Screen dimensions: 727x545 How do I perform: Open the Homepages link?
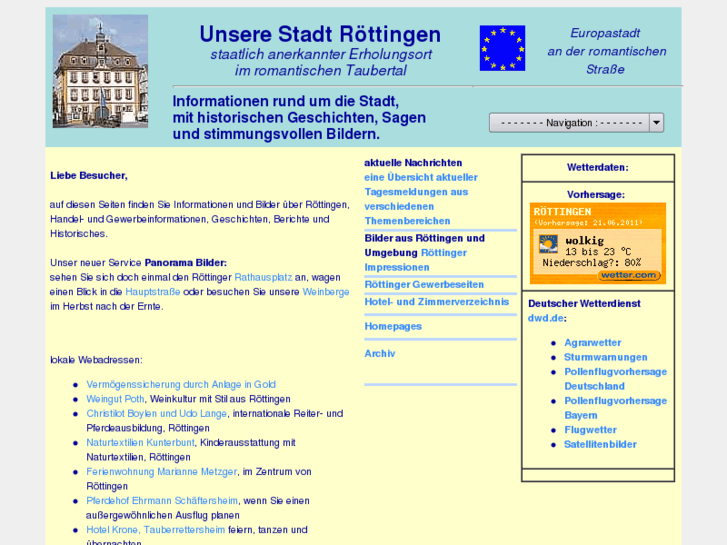pos(393,327)
